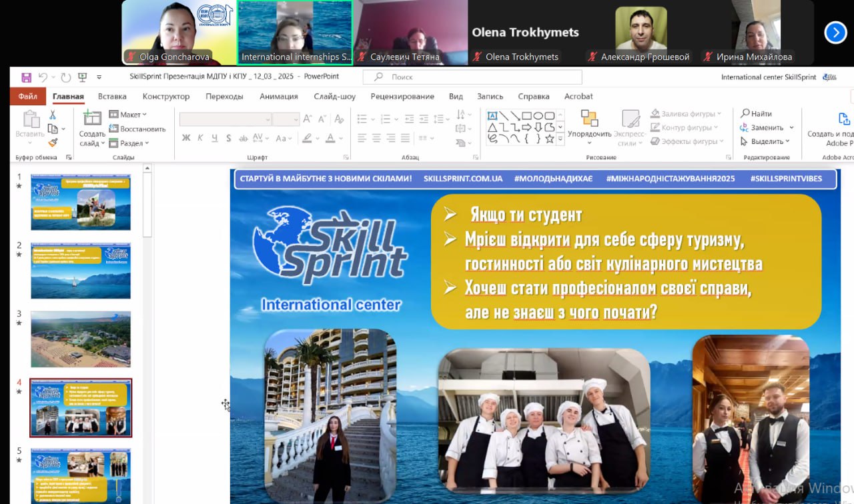This screenshot has width=854, height=504.
Task: Select slide 3 thumbnail in slide panel
Action: coord(80,339)
